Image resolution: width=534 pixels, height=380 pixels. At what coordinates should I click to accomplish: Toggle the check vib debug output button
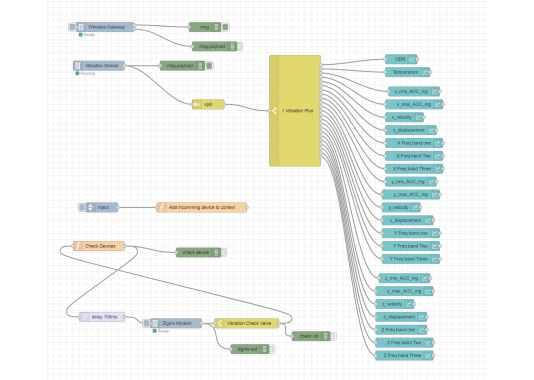(333, 336)
